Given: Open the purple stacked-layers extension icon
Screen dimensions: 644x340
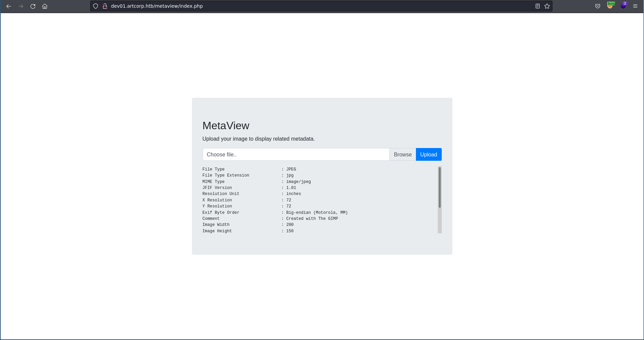Looking at the screenshot, I should (623, 6).
